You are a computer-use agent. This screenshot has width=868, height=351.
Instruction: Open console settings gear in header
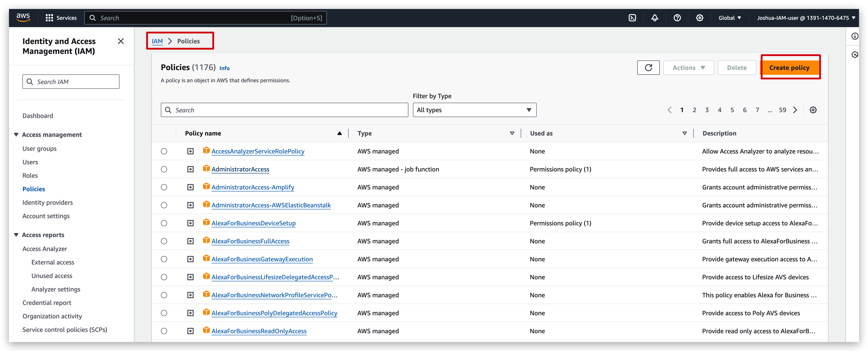[700, 18]
